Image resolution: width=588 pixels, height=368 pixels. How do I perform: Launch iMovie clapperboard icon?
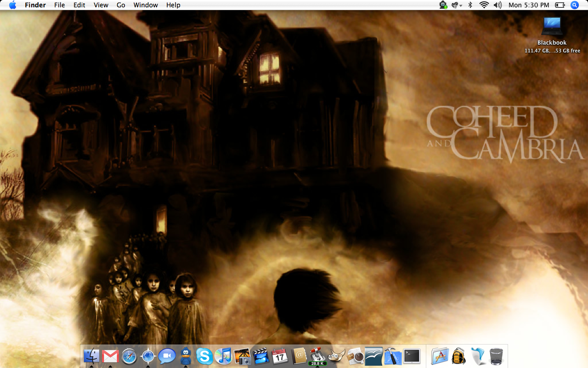pyautogui.click(x=261, y=356)
